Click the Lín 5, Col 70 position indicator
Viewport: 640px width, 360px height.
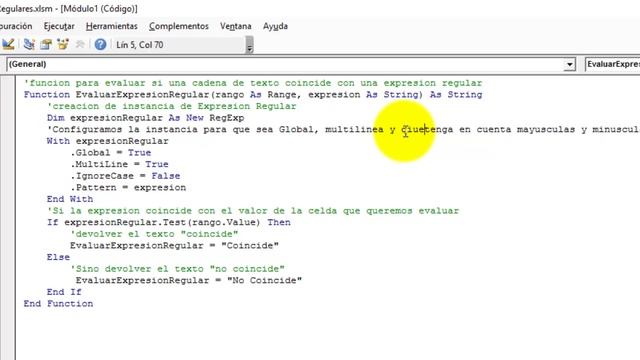[x=140, y=45]
